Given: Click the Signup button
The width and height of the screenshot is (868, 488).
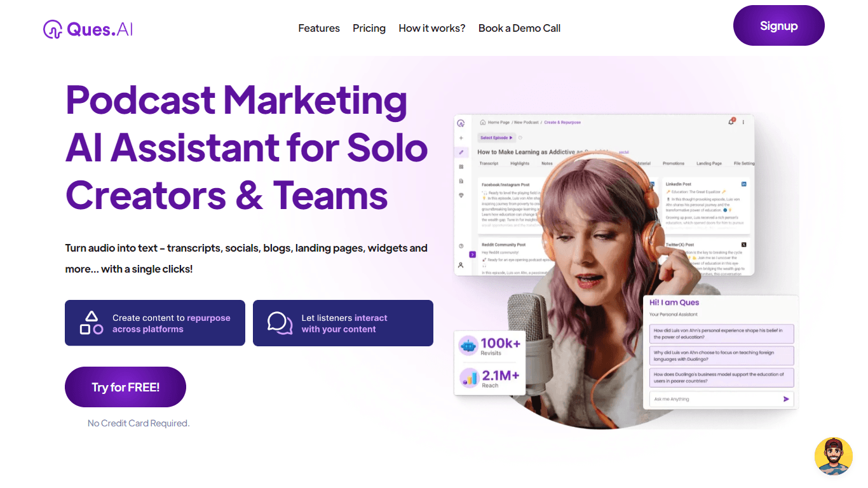Looking at the screenshot, I should click(779, 25).
